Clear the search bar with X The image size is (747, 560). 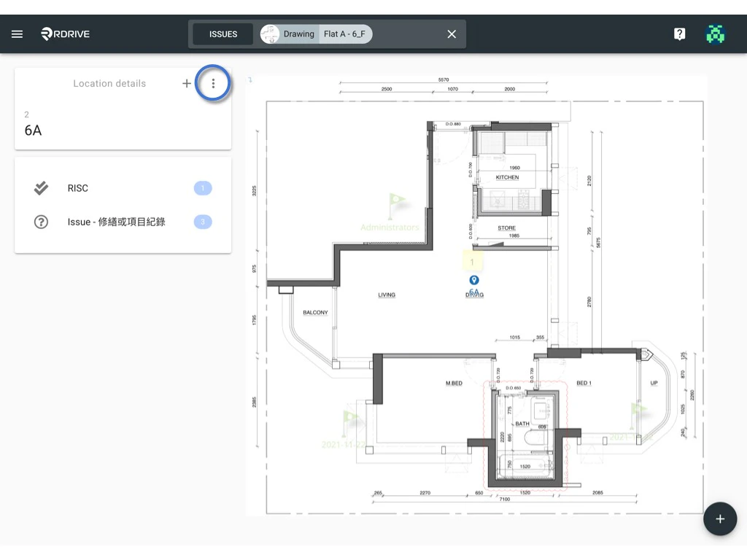tap(452, 34)
